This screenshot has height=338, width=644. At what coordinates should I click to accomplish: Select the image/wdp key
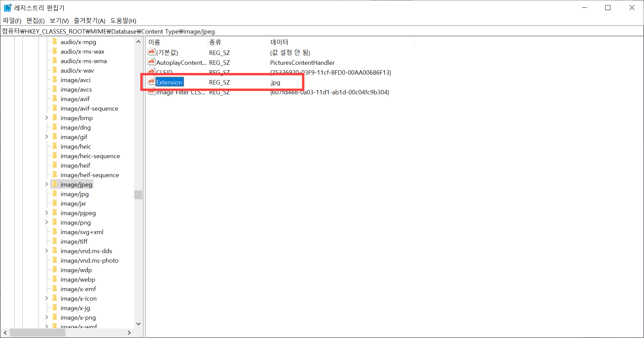pos(76,270)
